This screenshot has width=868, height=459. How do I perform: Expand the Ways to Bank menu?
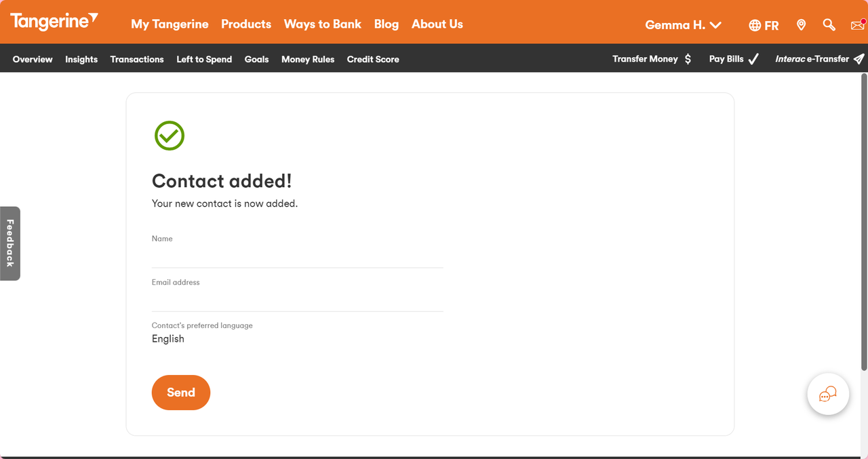pos(323,24)
